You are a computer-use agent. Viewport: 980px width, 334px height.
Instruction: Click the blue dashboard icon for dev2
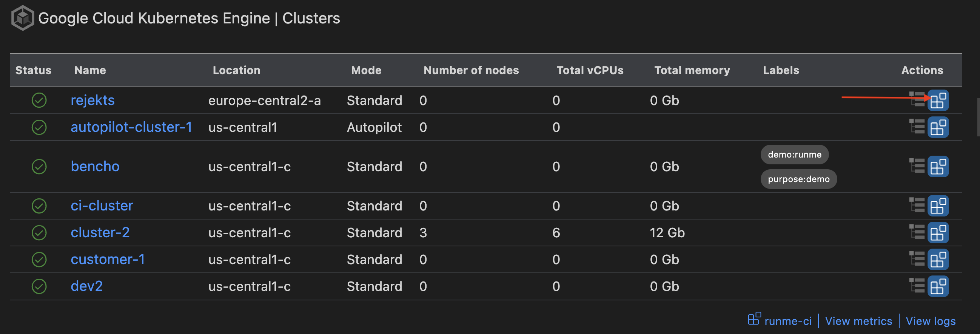pyautogui.click(x=938, y=286)
